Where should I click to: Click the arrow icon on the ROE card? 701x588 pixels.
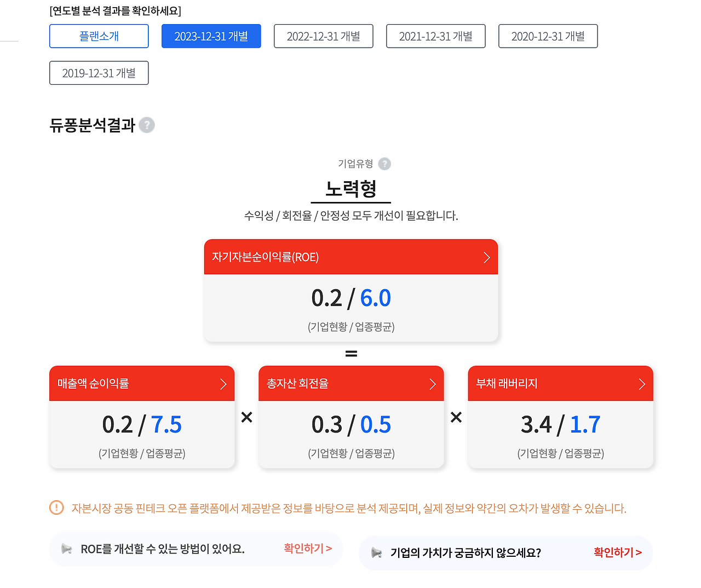click(486, 257)
